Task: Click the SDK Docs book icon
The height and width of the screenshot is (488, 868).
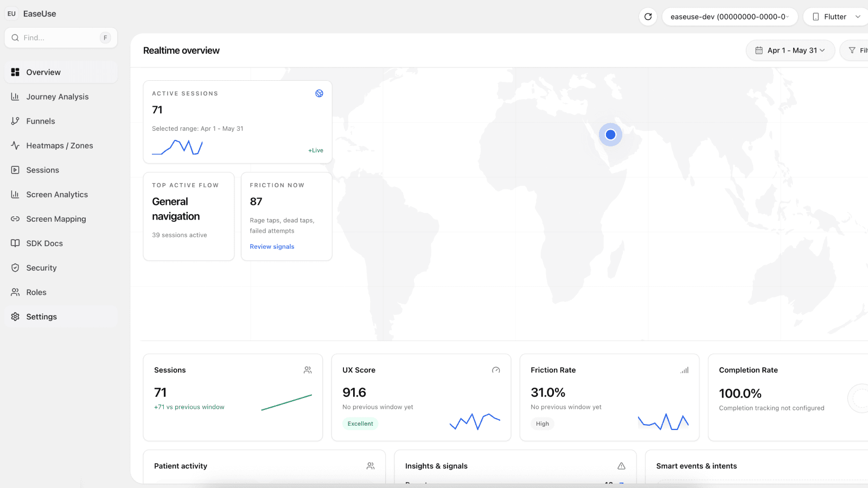Action: coord(15,243)
